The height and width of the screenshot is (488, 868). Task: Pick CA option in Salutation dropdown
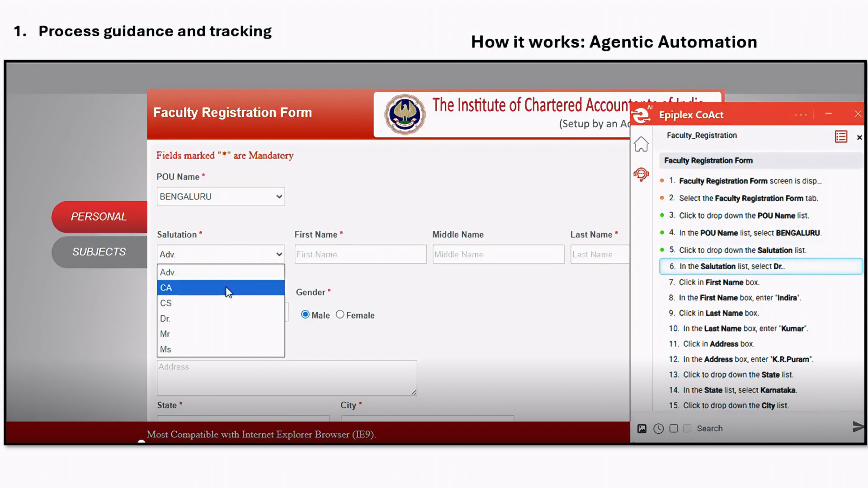[221, 288]
